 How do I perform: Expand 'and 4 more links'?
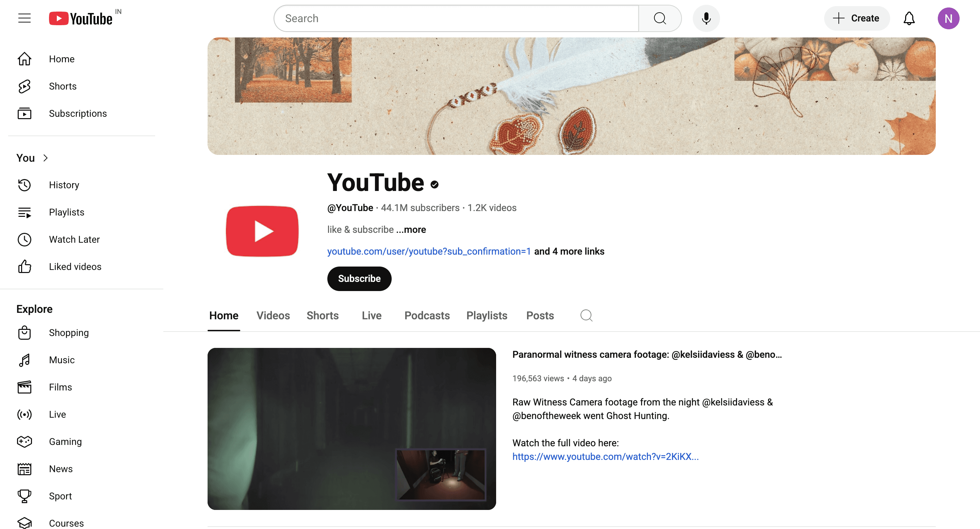569,251
